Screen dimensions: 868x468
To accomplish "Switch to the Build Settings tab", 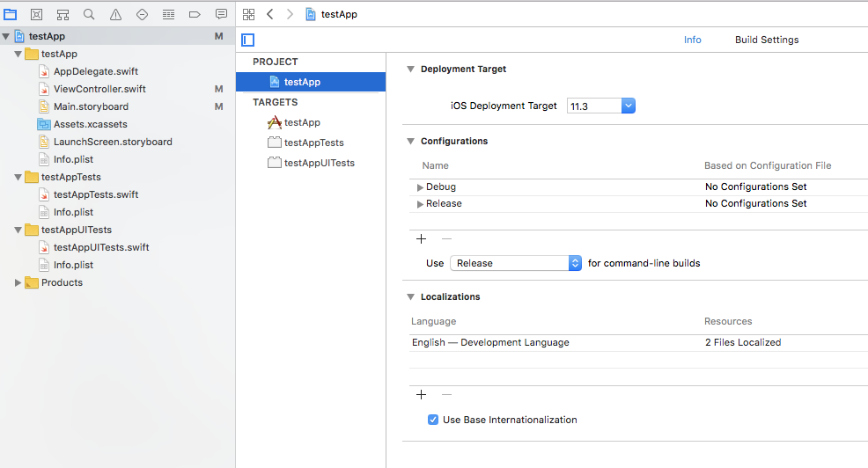I will coord(767,40).
